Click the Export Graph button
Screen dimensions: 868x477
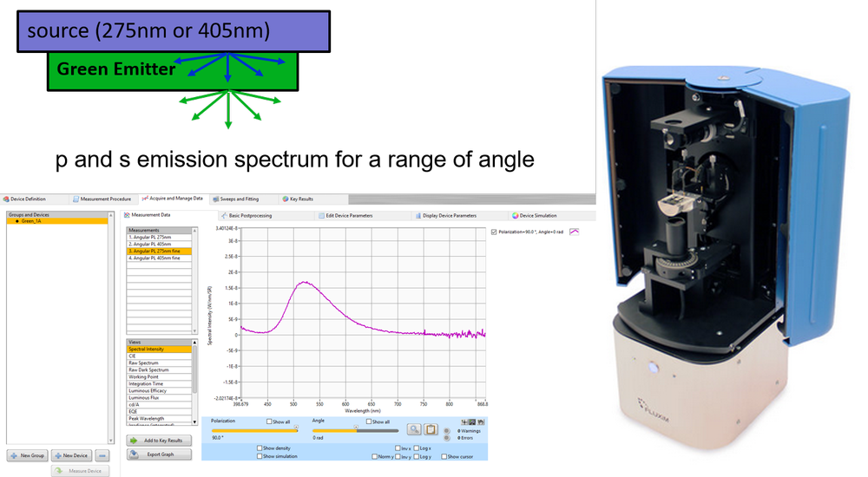[x=160, y=454]
